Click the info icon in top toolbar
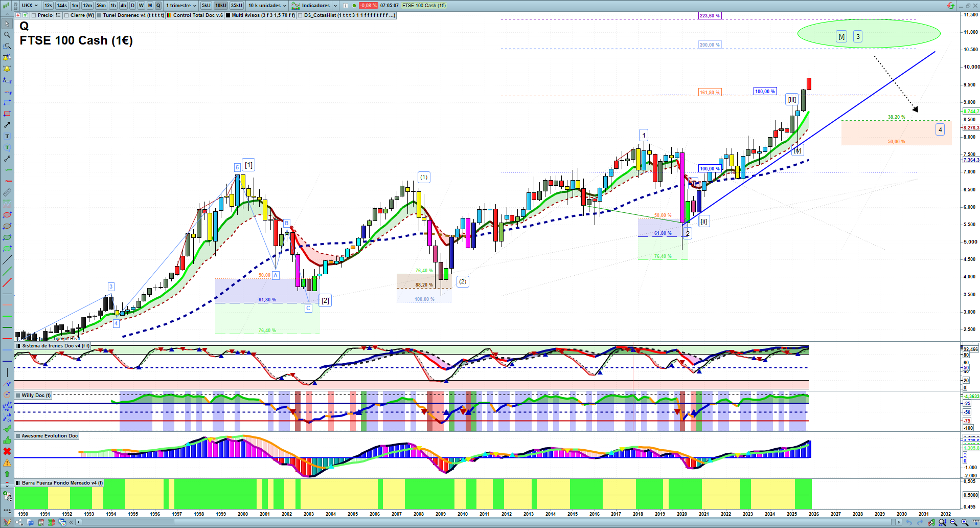Viewport: 980px width, 528px height. coord(346,6)
